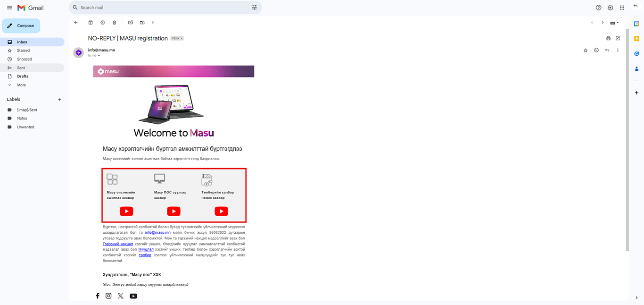Mark the email as unread
Screen dimensions: 644x305
(130, 23)
